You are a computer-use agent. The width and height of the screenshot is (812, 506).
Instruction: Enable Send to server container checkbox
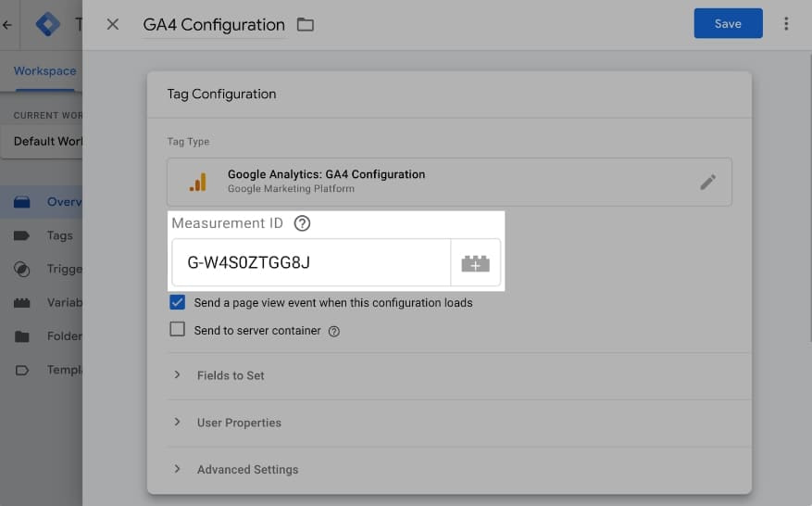click(177, 329)
